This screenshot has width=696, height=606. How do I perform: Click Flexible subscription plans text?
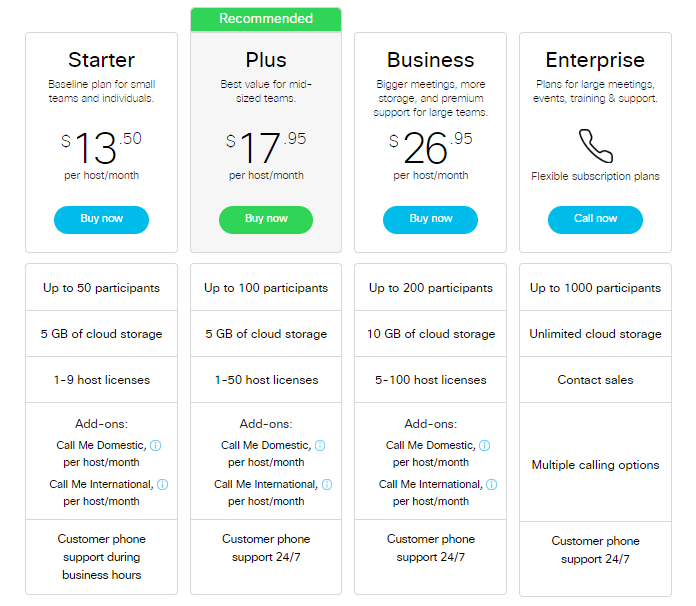click(595, 176)
